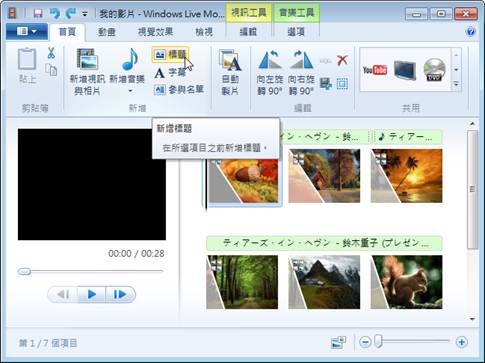Select the green forest path clip

click(x=242, y=282)
